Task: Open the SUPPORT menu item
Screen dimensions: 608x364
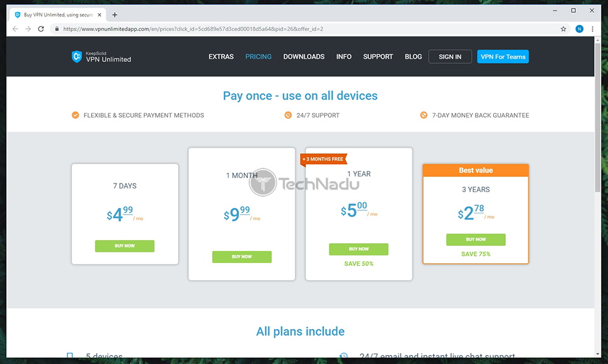Action: [378, 57]
